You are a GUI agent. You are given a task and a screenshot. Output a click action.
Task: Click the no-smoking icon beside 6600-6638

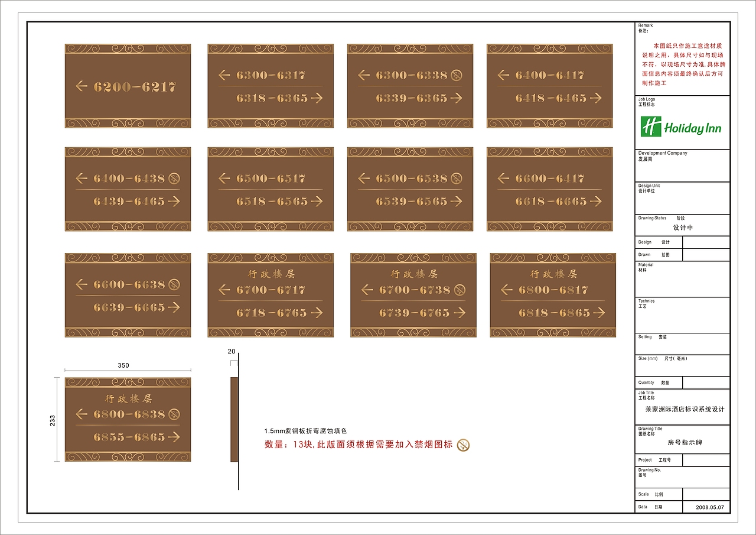coord(174,284)
